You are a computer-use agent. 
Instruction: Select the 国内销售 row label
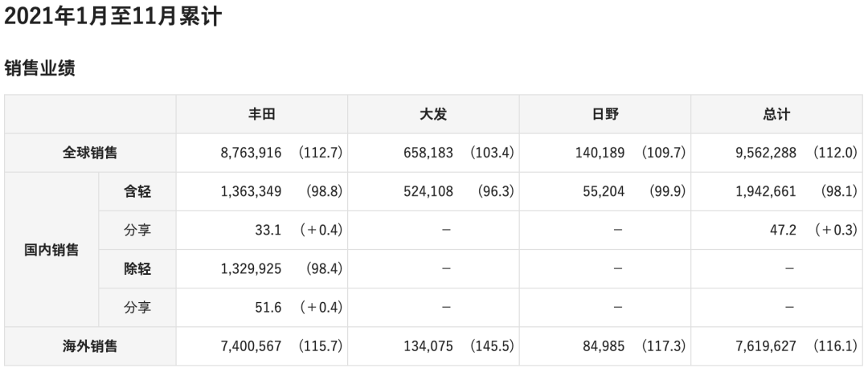tap(51, 249)
